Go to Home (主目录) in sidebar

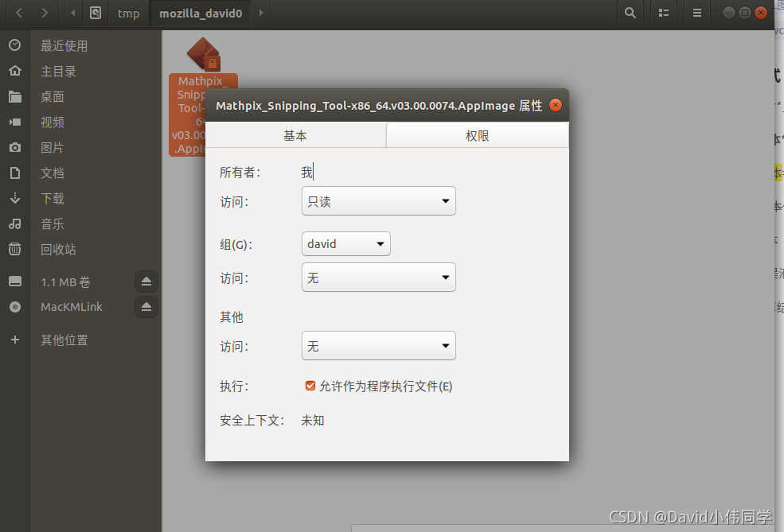point(81,71)
